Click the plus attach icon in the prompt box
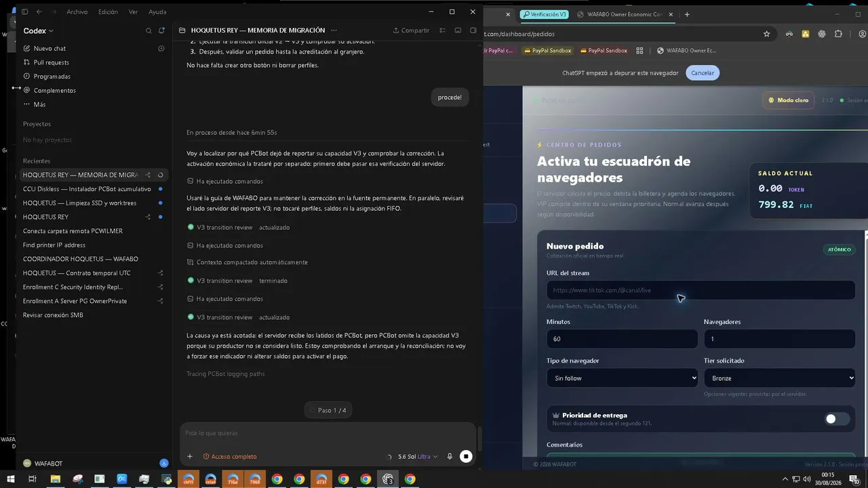This screenshot has height=488, width=868. 190,457
